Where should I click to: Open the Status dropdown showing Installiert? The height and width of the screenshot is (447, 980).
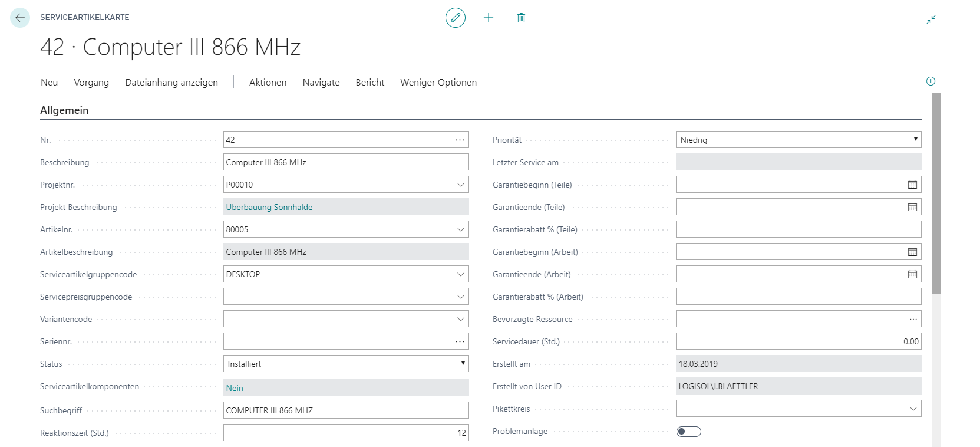tap(346, 364)
